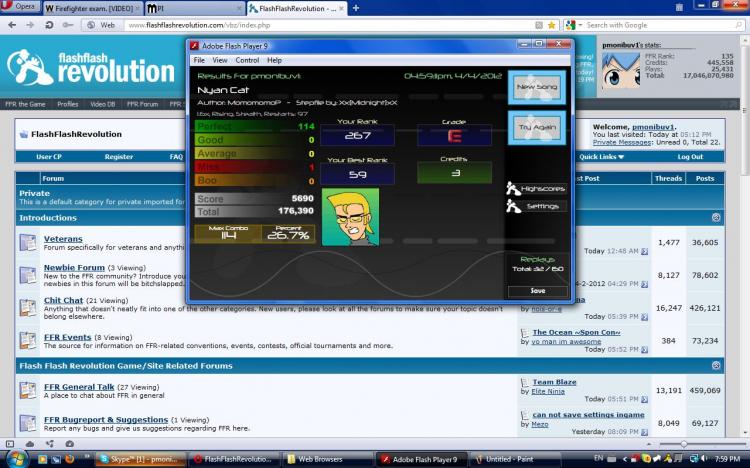750x468 pixels.
Task: Click FFR Bugreport & Suggestions folder icon
Action: (x=28, y=423)
